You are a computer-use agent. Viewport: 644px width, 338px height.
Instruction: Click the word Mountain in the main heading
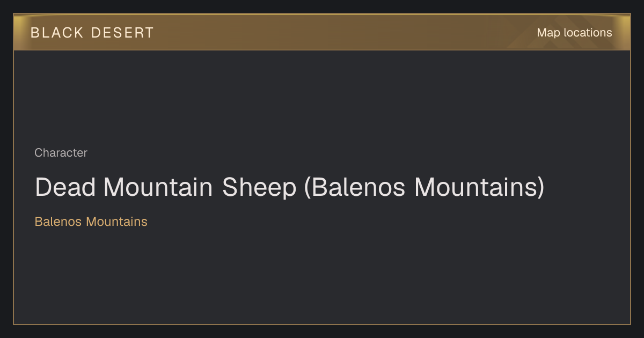pos(159,188)
